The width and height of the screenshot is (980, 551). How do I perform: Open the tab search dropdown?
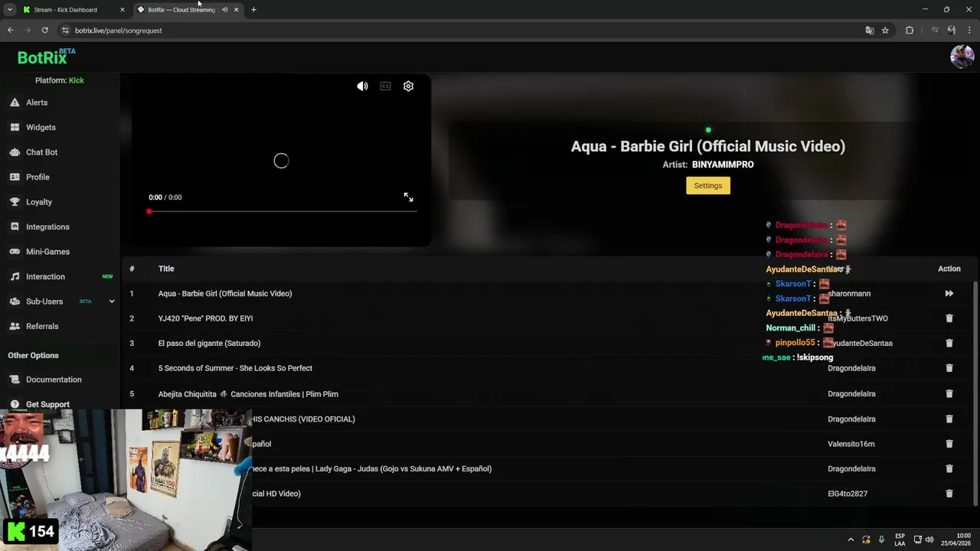pos(9,10)
